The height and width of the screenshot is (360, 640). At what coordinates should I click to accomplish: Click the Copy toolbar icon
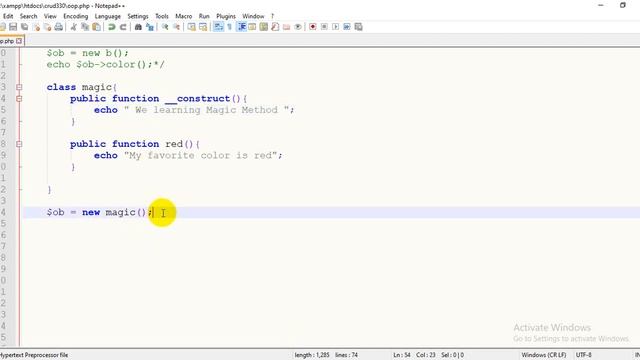point(85,27)
